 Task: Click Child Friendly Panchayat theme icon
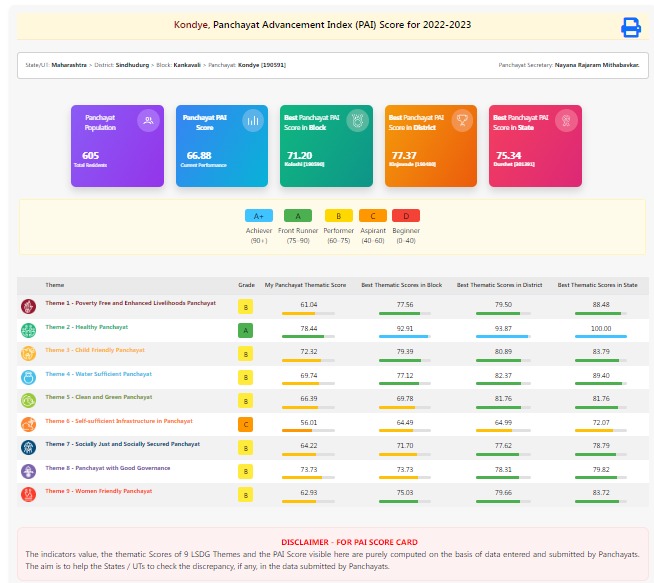(28, 353)
